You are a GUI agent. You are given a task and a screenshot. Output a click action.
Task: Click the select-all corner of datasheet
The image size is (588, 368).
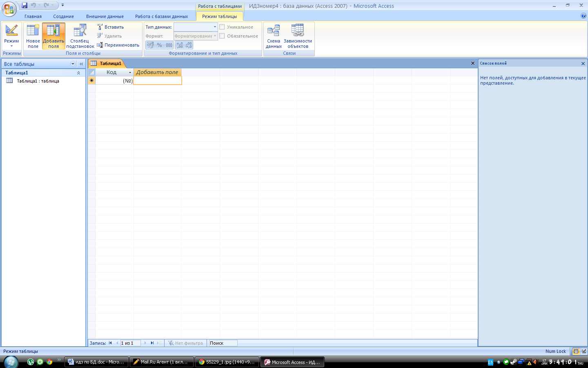92,72
